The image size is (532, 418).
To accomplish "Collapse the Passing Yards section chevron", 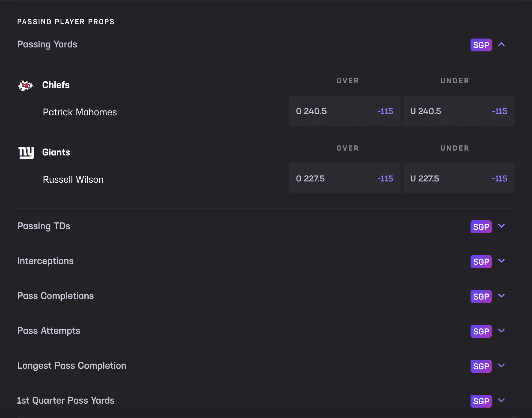I will [501, 44].
